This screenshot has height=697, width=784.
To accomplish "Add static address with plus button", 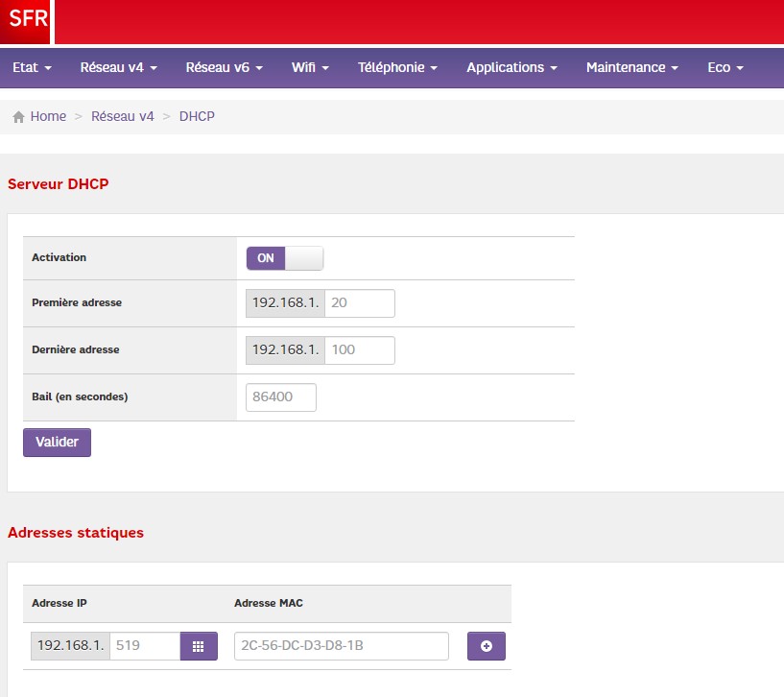I will point(486,646).
